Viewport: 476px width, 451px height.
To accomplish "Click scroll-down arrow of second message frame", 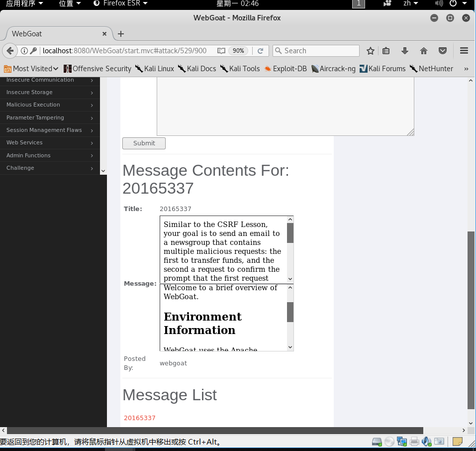I will tap(290, 347).
